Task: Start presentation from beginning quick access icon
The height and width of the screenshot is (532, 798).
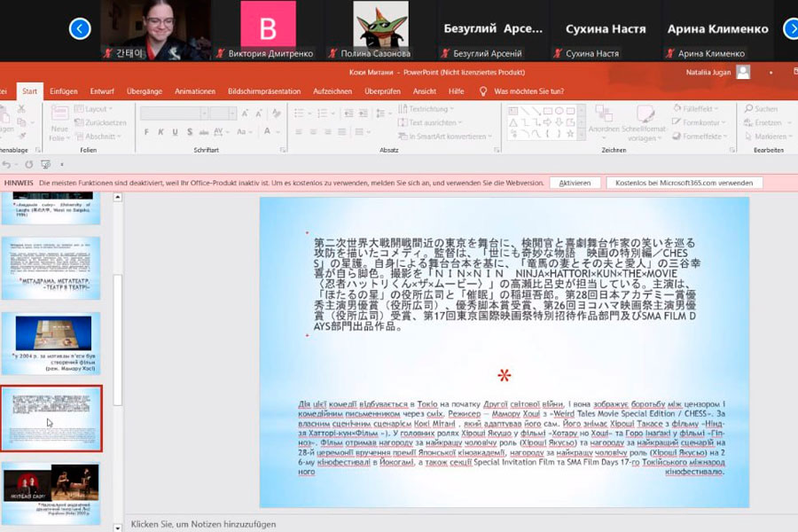Action: pos(46,164)
